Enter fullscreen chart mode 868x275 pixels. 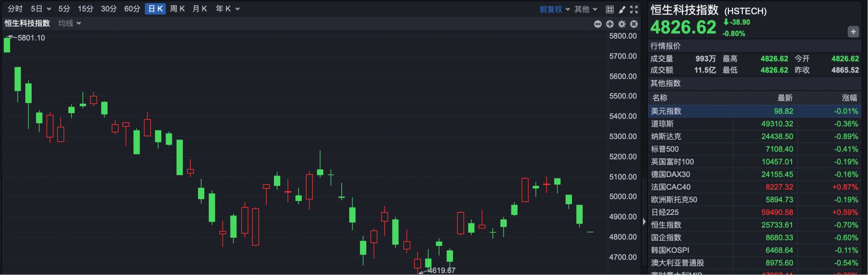click(x=634, y=9)
